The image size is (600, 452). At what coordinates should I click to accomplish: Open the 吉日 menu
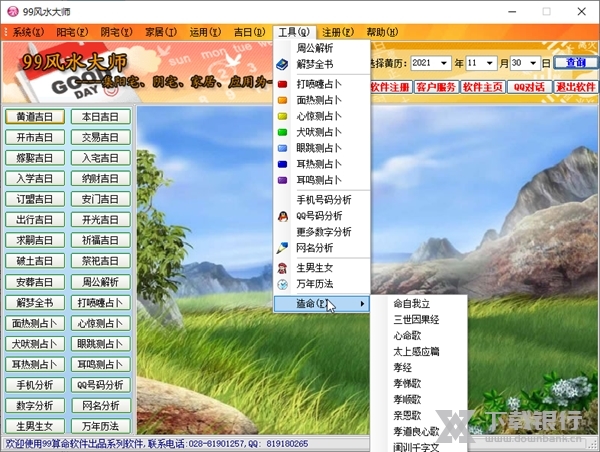[x=249, y=32]
